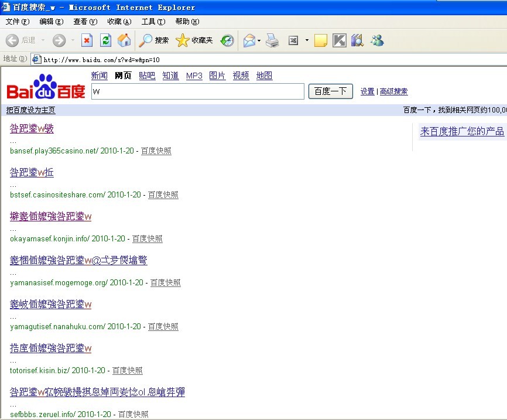
Task: Expand the Back button history arrow
Action: coord(43,40)
